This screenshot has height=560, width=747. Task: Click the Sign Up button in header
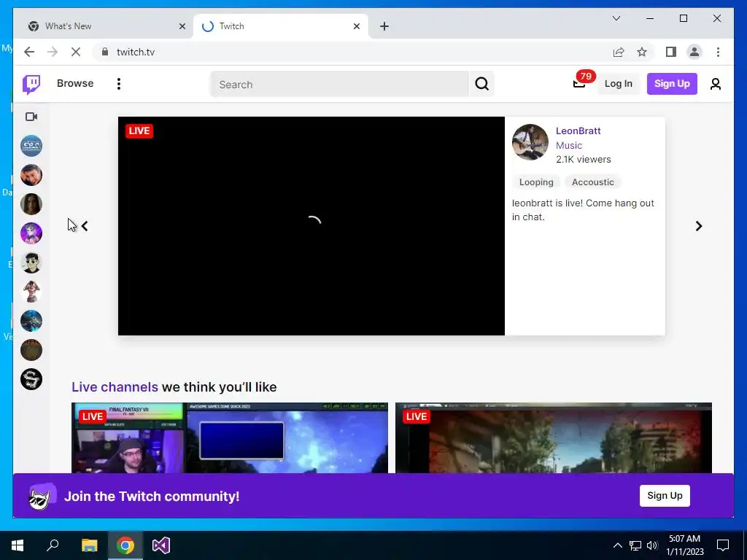tap(672, 84)
